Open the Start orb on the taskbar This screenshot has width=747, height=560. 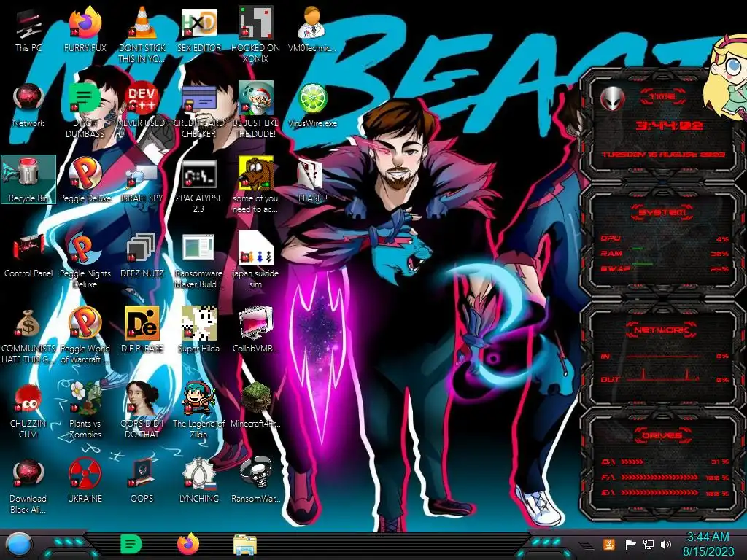point(20,545)
